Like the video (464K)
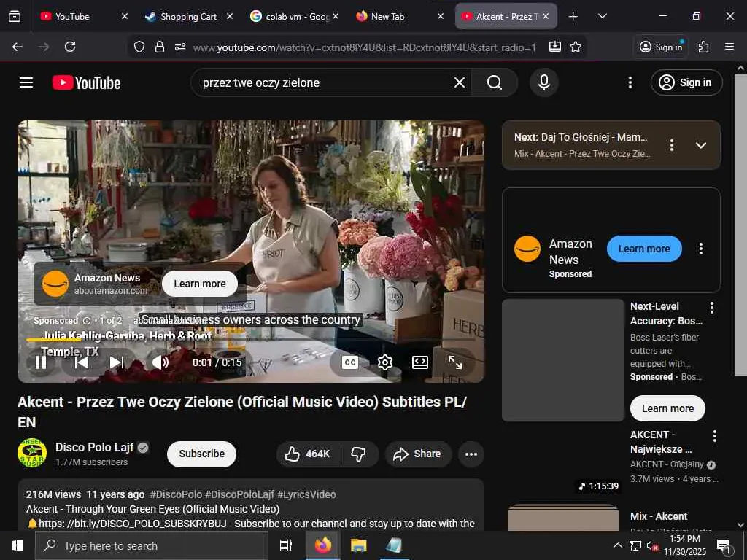The height and width of the screenshot is (560, 747). point(308,454)
